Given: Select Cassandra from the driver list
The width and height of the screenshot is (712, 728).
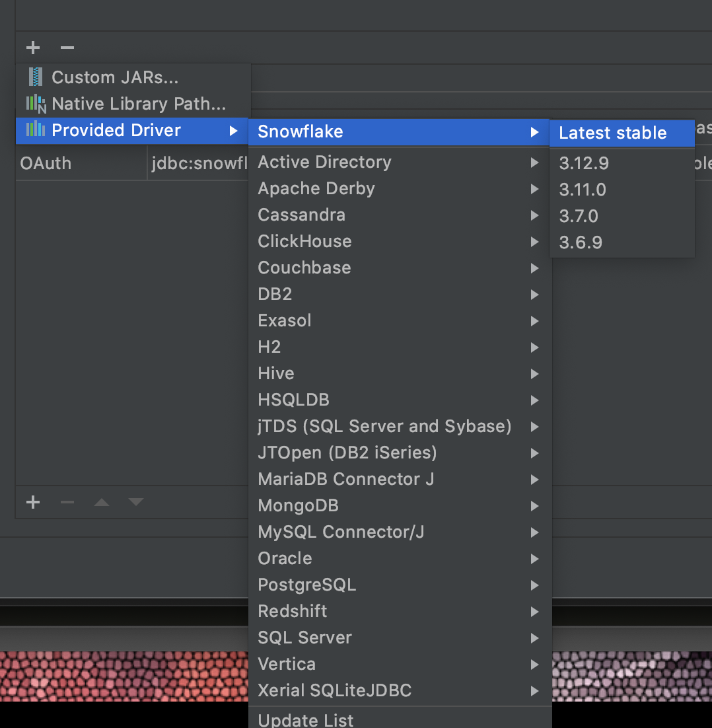Looking at the screenshot, I should [x=301, y=215].
